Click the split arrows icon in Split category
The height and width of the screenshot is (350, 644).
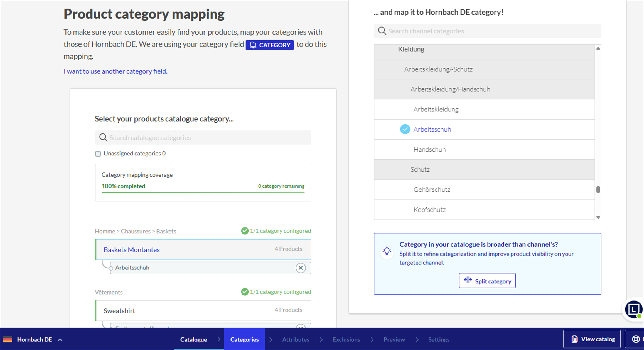pos(468,280)
